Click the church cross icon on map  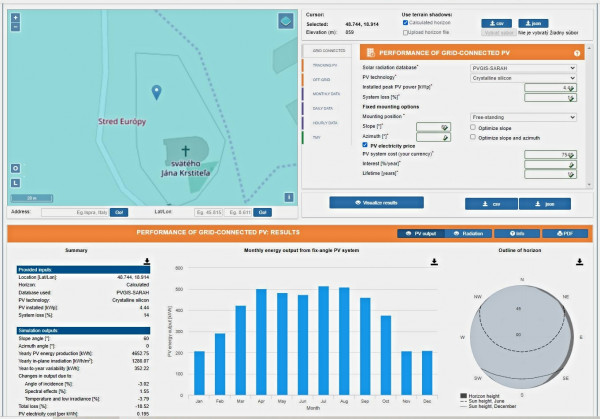186,151
